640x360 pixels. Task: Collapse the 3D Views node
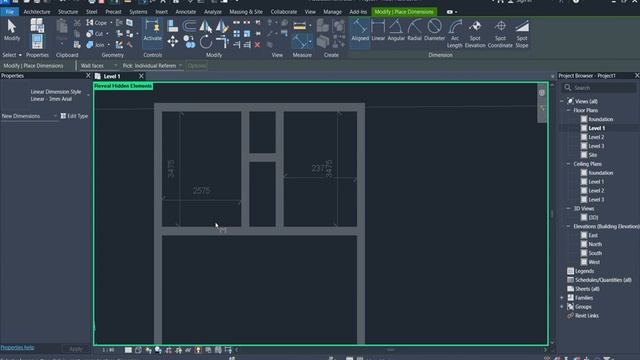click(x=568, y=209)
